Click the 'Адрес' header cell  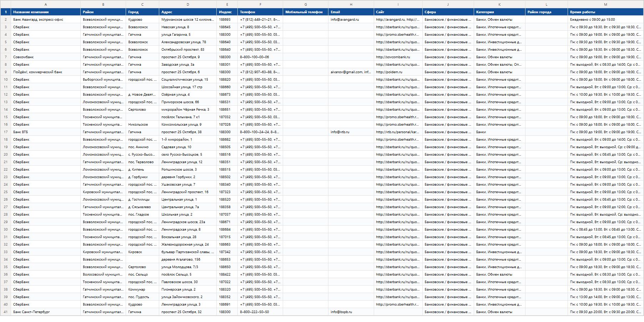[188, 12]
